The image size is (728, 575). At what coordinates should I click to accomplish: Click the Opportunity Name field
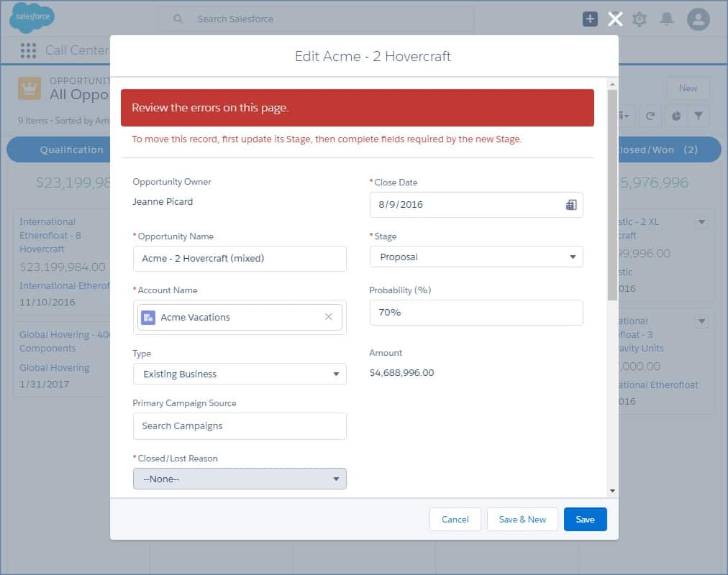tap(240, 258)
